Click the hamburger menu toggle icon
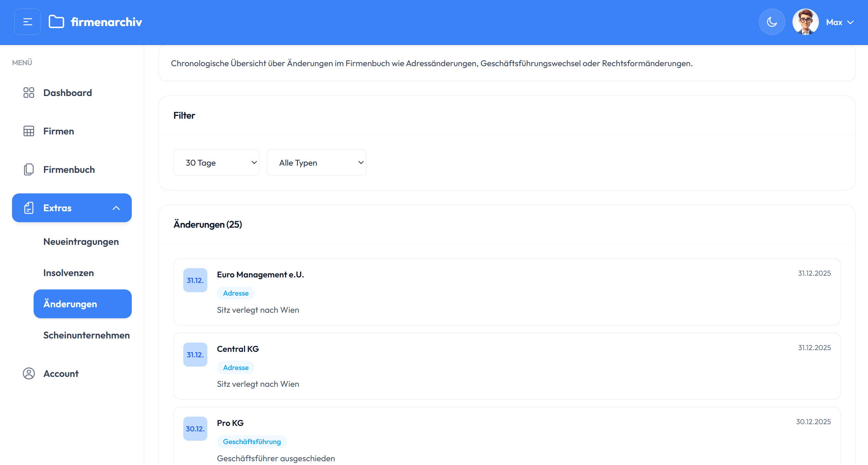The height and width of the screenshot is (465, 868). point(27,22)
